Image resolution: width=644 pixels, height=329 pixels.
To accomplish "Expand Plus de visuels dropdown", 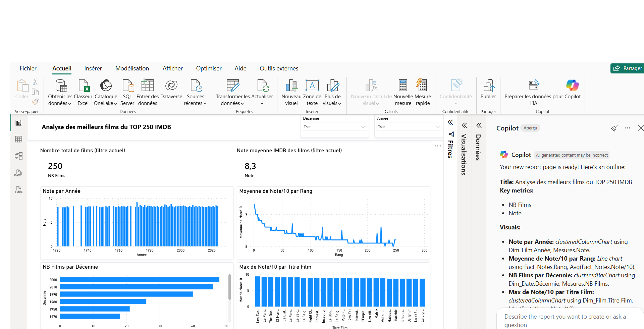I will tap(339, 103).
